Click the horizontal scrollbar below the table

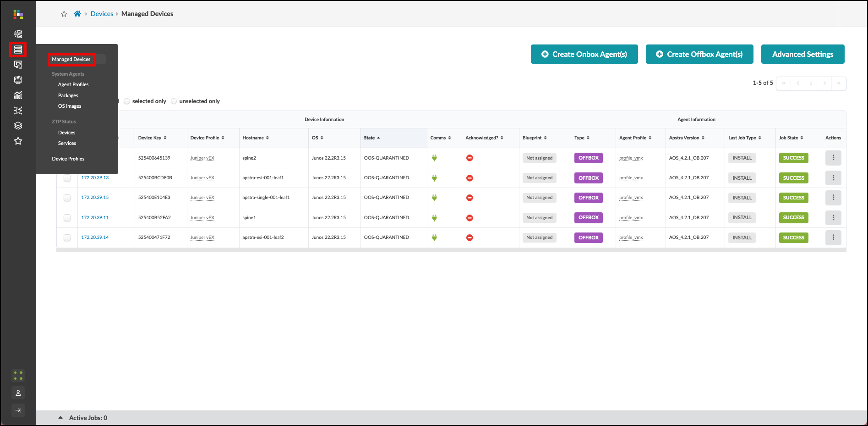tap(451, 250)
